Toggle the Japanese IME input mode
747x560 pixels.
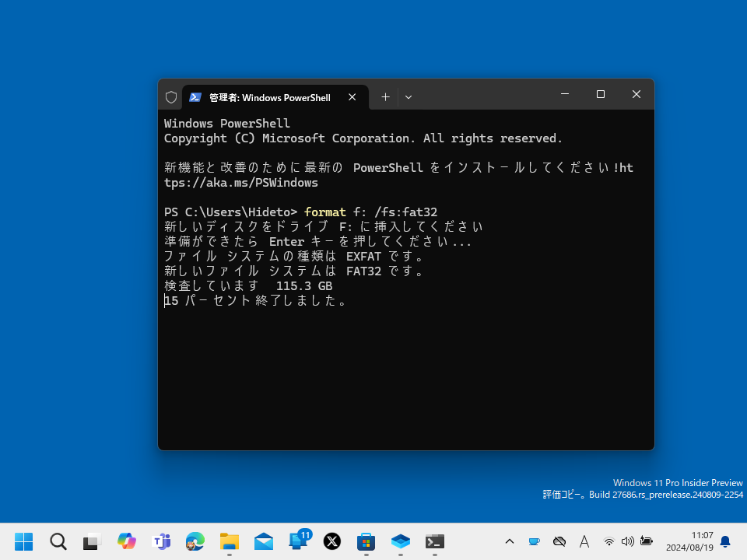click(584, 541)
